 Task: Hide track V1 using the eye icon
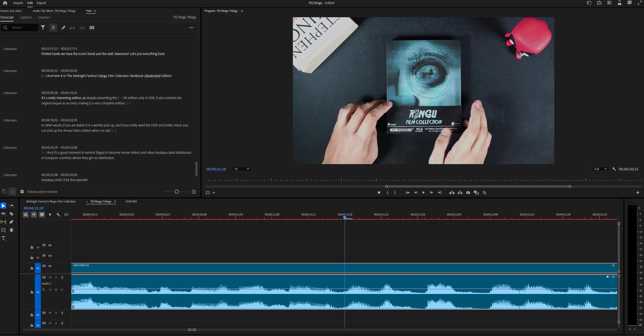pos(50,266)
